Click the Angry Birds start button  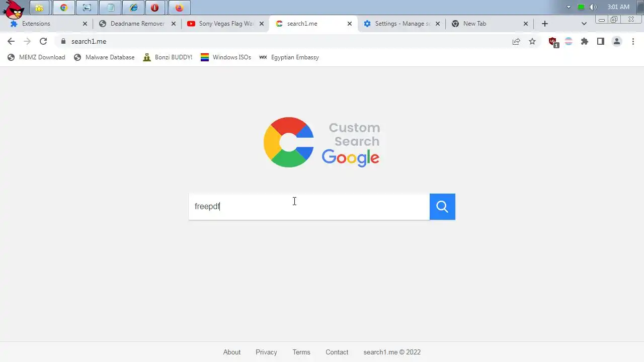tap(13, 9)
